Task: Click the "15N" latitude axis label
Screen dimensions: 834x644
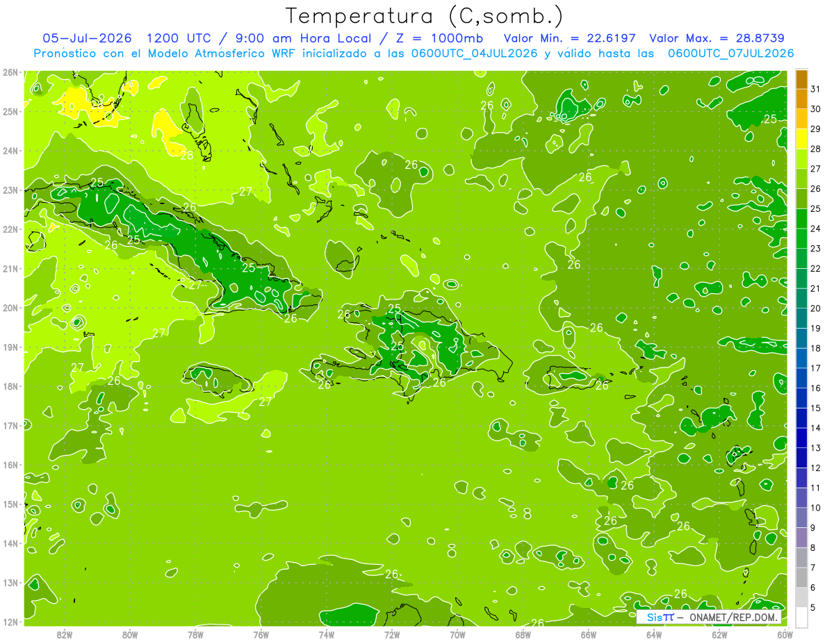Action: tap(10, 504)
